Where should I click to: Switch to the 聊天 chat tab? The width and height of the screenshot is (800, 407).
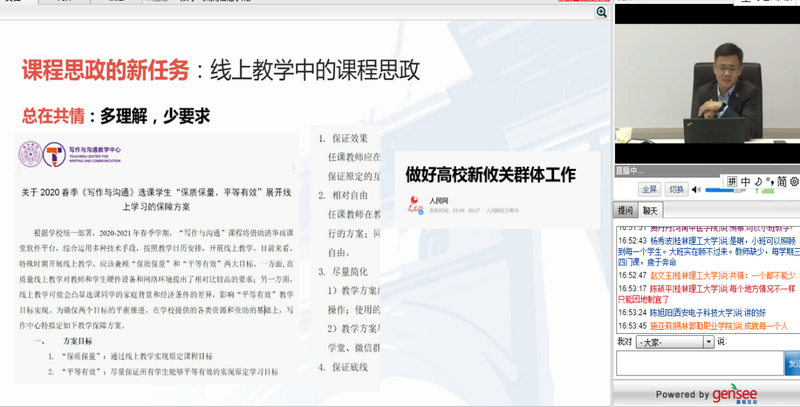coord(650,210)
